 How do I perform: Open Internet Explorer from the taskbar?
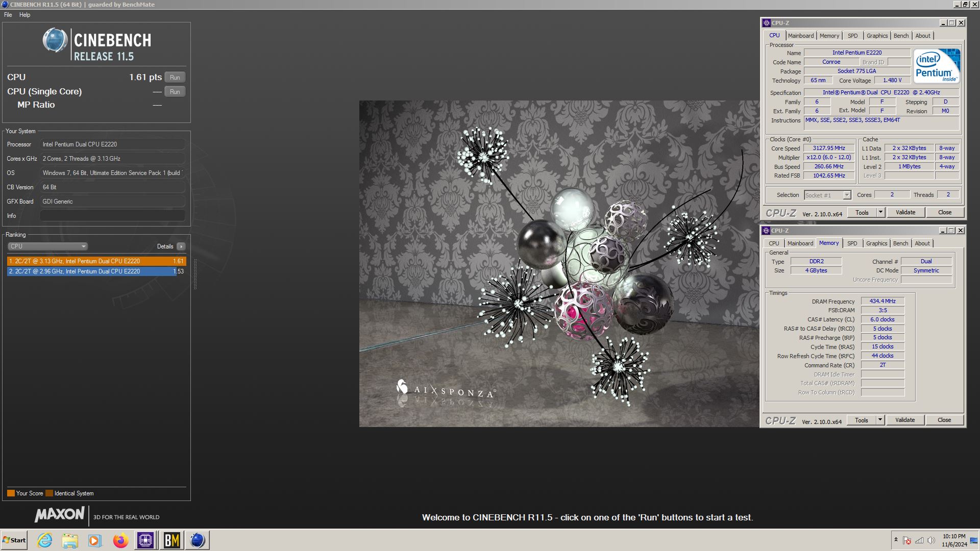45,540
